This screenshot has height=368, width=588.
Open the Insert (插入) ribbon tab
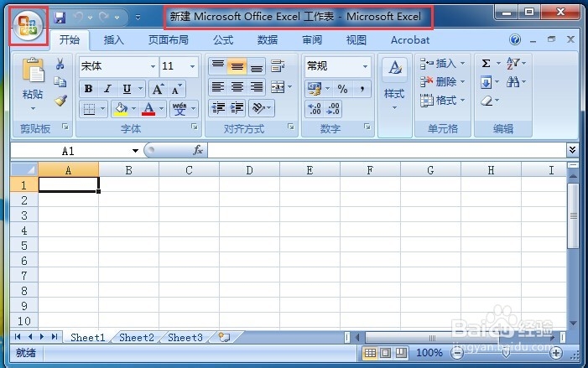pos(113,40)
